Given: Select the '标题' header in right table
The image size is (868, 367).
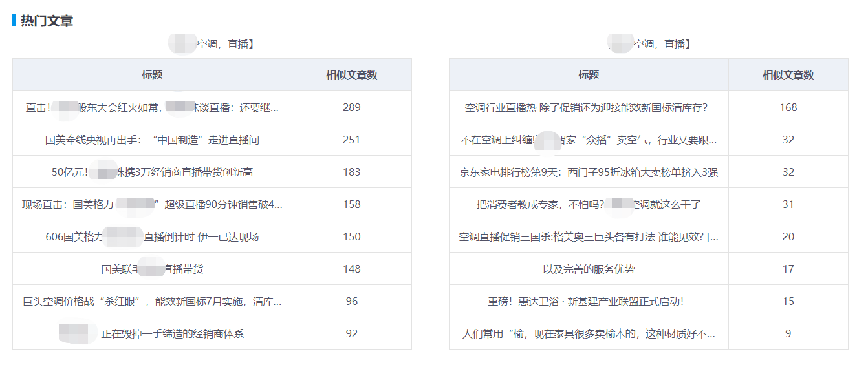Looking at the screenshot, I should (x=589, y=75).
